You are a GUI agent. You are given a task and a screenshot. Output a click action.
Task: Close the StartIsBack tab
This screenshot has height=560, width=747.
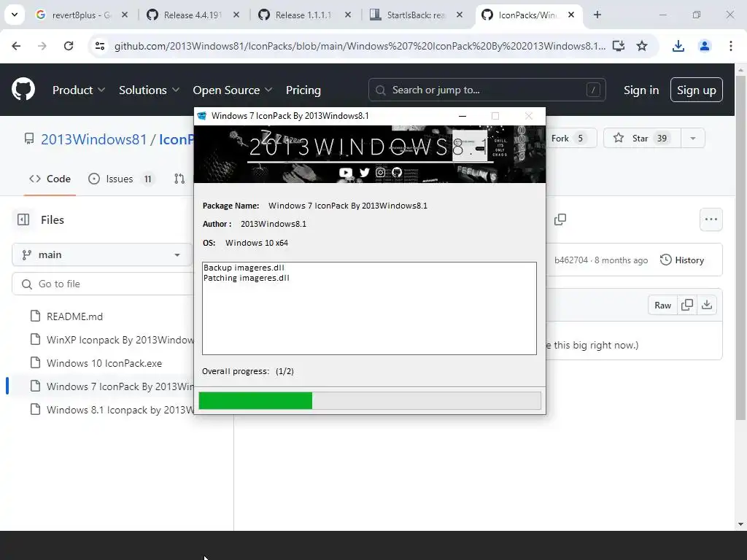tap(460, 15)
